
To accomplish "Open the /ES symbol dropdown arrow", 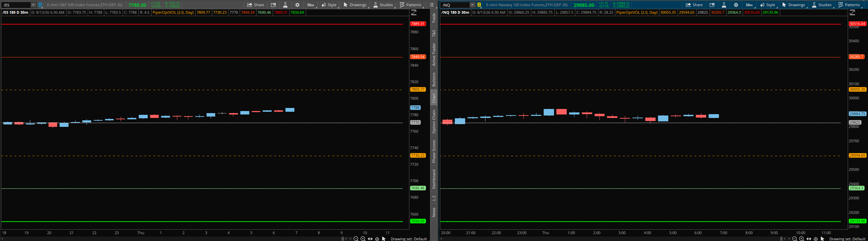I will (33, 5).
